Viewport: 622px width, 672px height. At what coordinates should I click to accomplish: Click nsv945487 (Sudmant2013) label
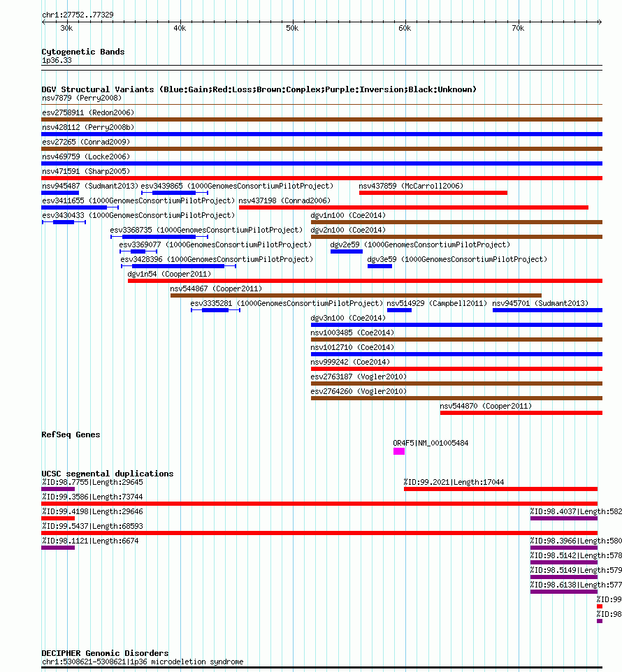(90, 186)
